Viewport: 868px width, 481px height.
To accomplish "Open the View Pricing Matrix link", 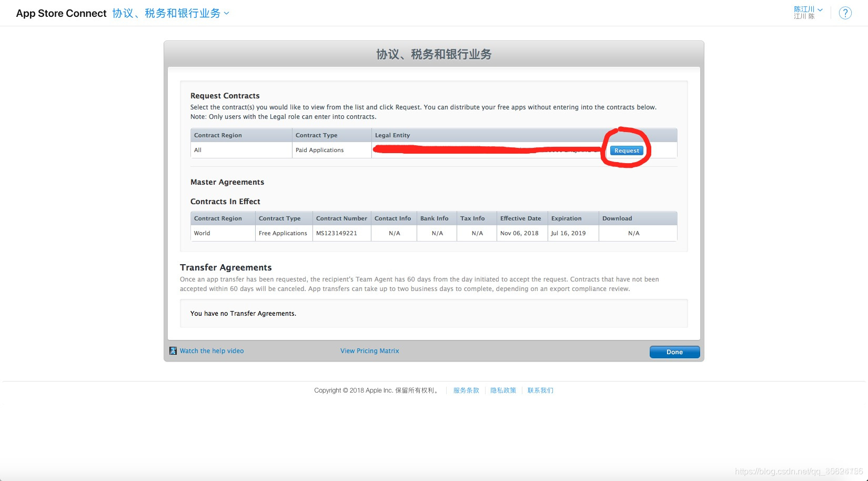I will (369, 351).
